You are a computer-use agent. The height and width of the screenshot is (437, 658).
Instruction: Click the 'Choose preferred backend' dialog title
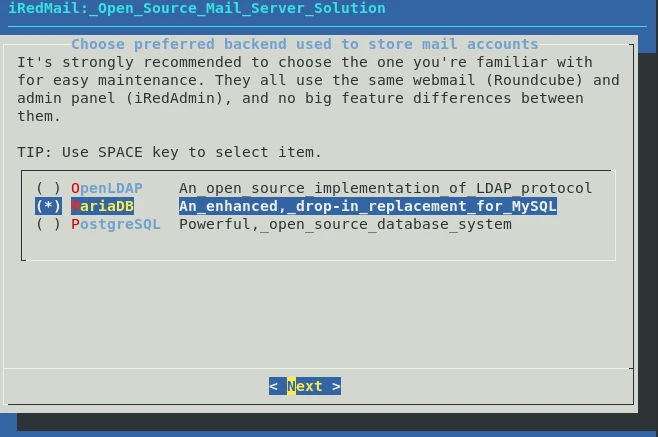click(x=305, y=44)
